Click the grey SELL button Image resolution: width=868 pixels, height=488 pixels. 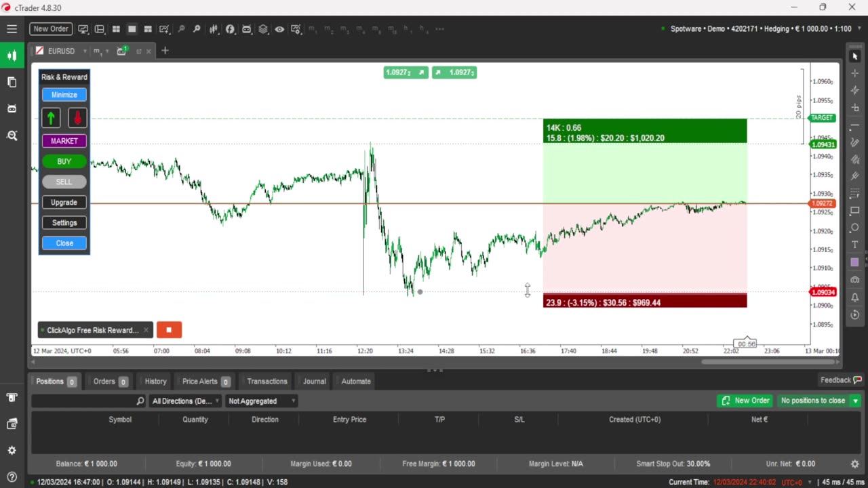tap(64, 182)
